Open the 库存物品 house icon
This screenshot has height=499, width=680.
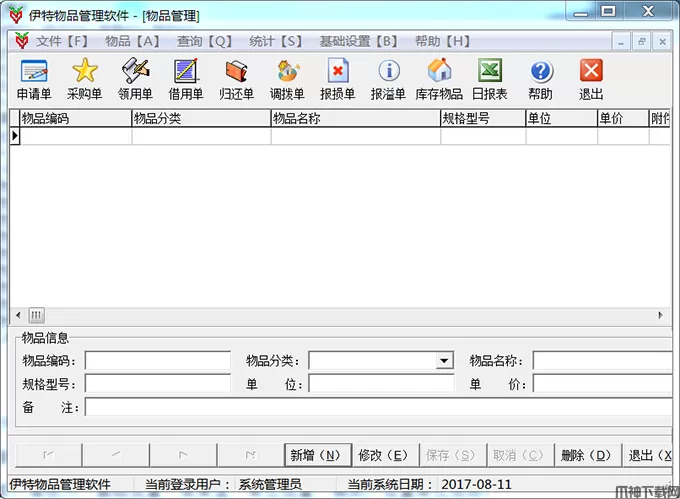(x=439, y=79)
